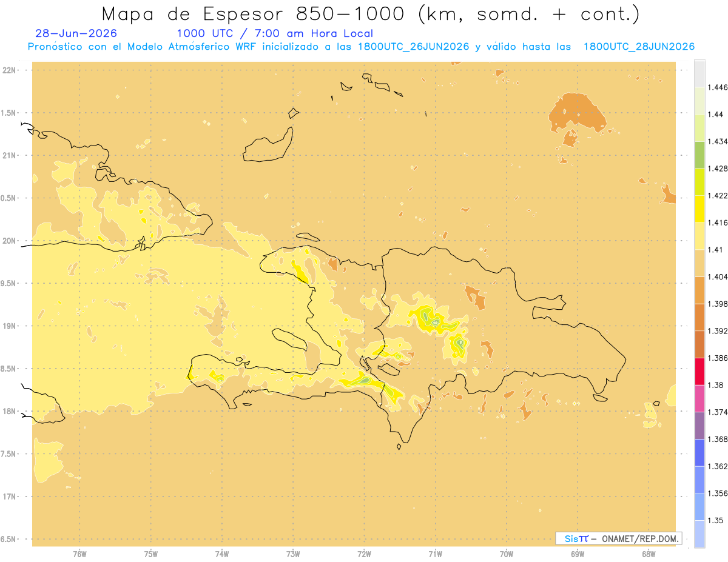728x562 pixels.
Task: Click the light gray swatch above 1.446
Action: [699, 73]
